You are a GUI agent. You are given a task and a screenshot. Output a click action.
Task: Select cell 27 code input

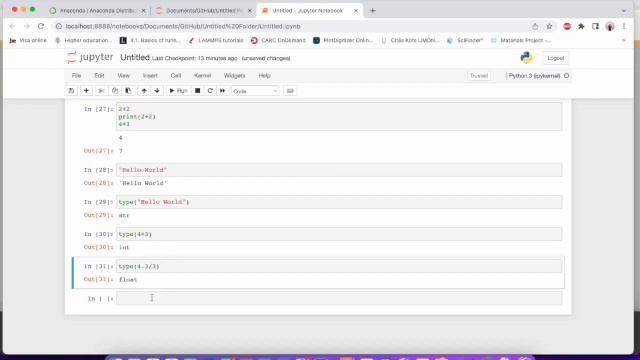point(339,117)
